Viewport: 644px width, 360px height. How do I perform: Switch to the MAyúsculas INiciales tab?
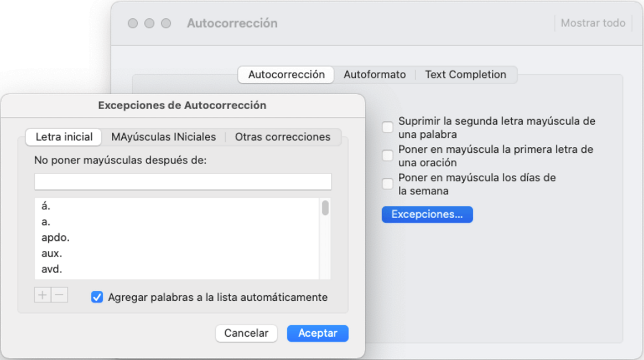pyautogui.click(x=163, y=137)
